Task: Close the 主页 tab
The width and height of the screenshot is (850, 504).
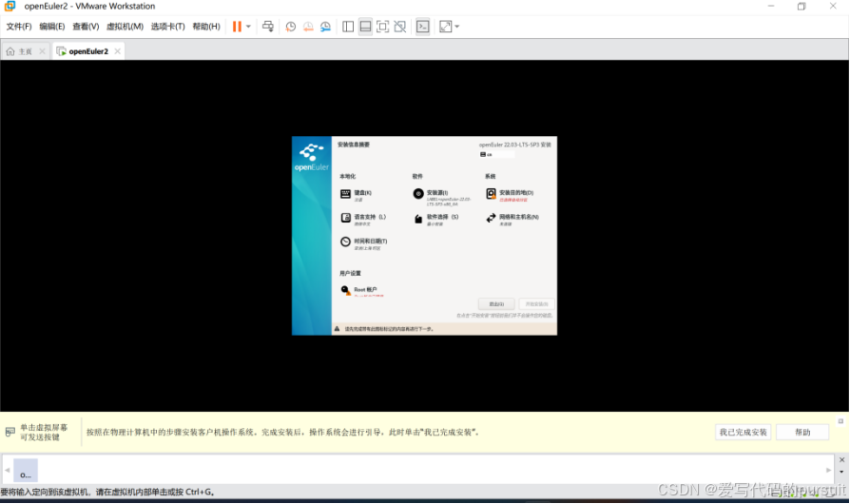Action: pos(42,51)
